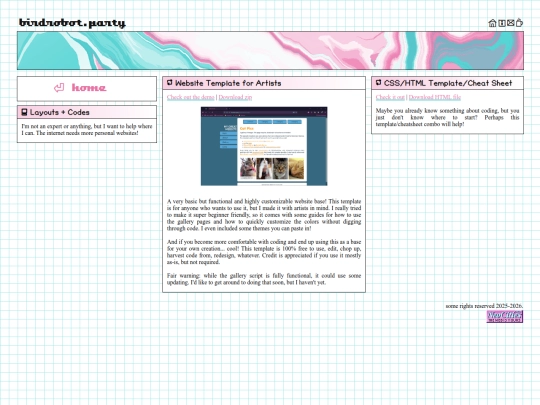Click the "Download HTML file" link

[x=435, y=97]
